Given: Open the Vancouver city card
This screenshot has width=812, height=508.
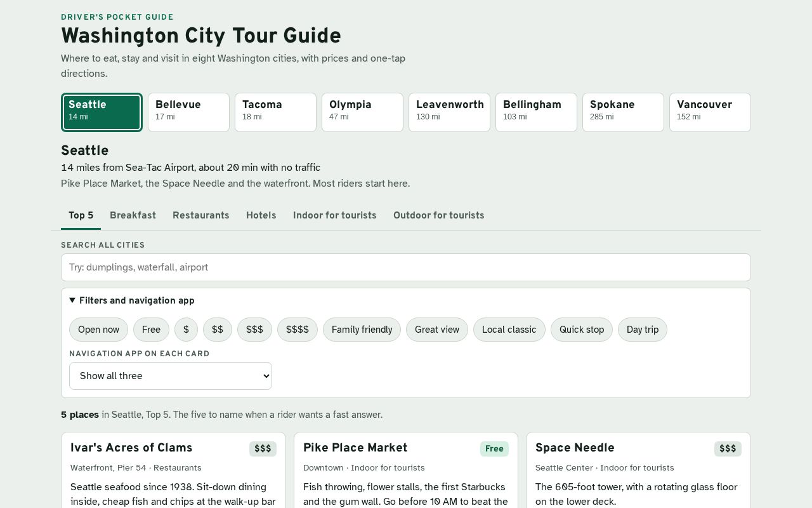Looking at the screenshot, I should (x=710, y=112).
